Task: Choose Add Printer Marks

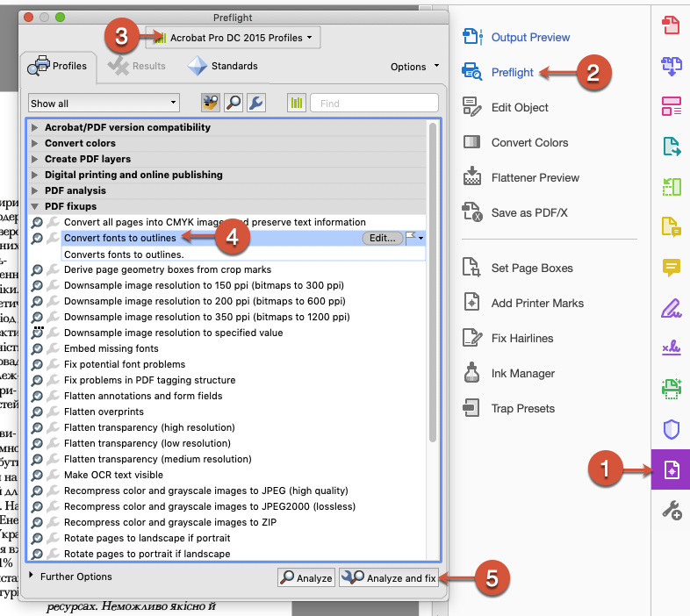Action: tap(523, 303)
